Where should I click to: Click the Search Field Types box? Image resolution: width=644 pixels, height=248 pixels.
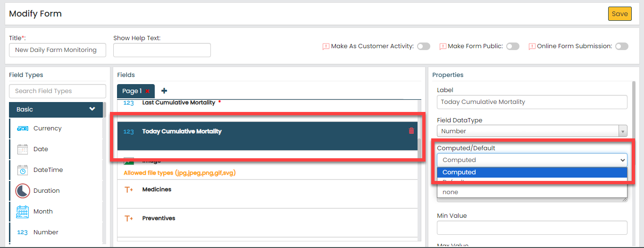[58, 91]
